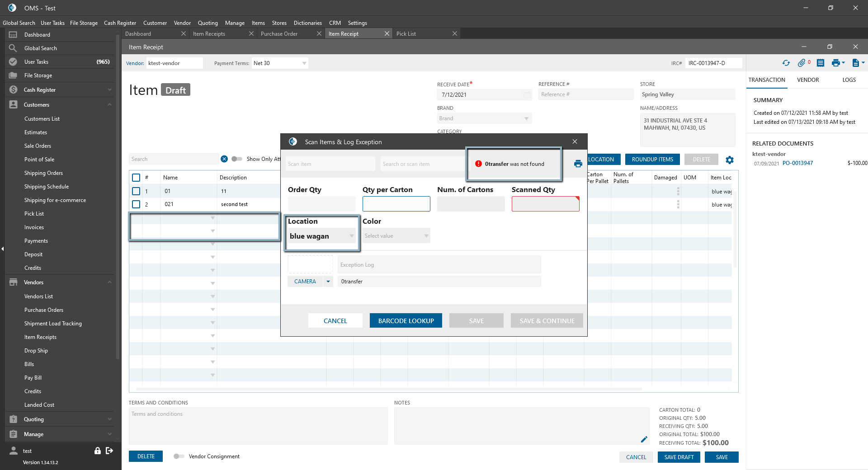Enable the Vendor Consignment toggle
Viewport: 868px width, 470px height.
pos(179,456)
